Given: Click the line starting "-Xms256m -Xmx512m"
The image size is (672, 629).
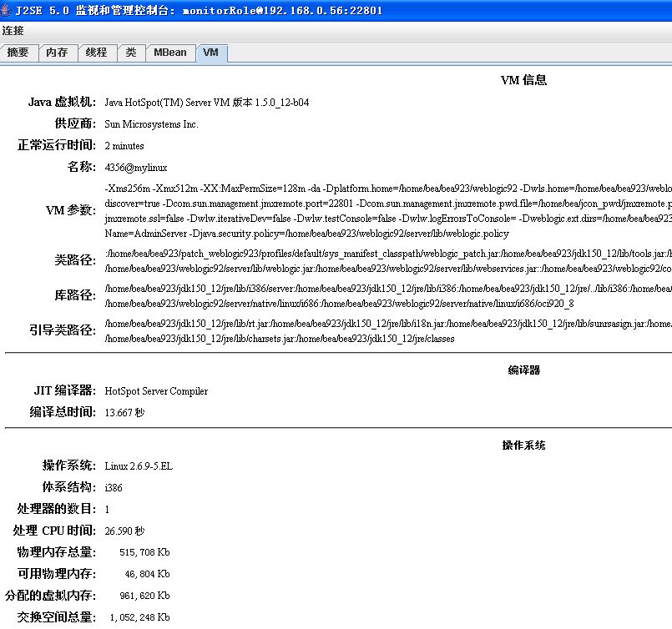Looking at the screenshot, I should click(388, 189).
